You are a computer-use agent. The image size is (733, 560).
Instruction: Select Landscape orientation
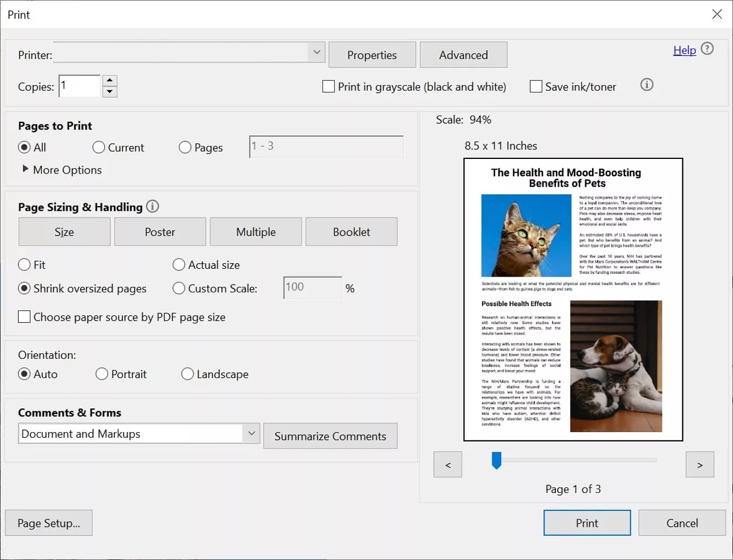(187, 374)
